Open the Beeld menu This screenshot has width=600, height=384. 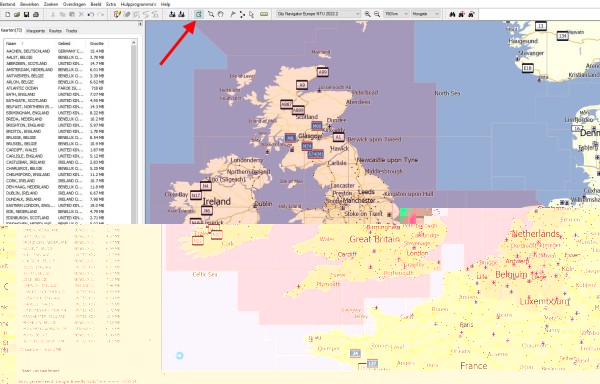pyautogui.click(x=96, y=4)
